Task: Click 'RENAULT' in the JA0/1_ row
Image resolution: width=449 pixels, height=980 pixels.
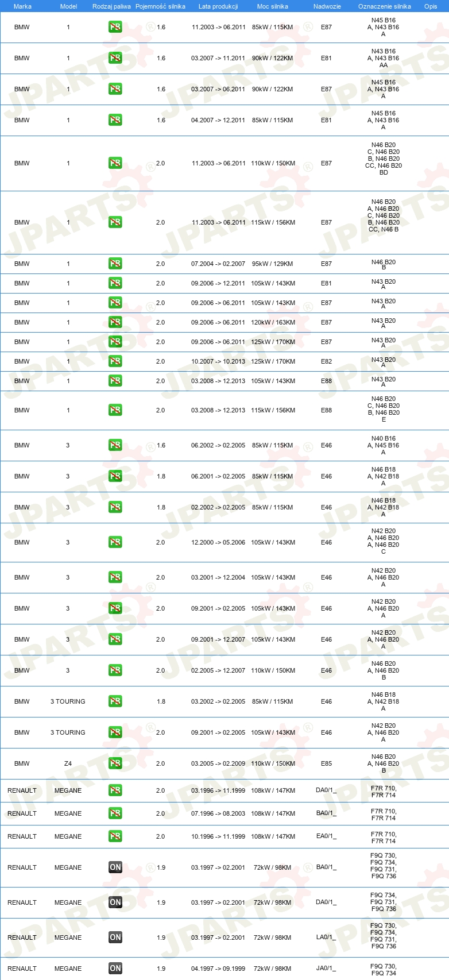Action: click(x=22, y=969)
